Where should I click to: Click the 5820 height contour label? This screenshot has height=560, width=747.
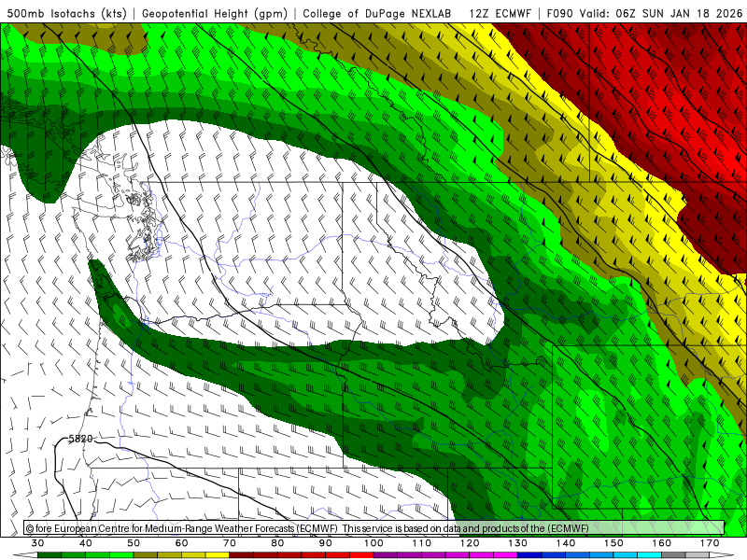coord(80,439)
